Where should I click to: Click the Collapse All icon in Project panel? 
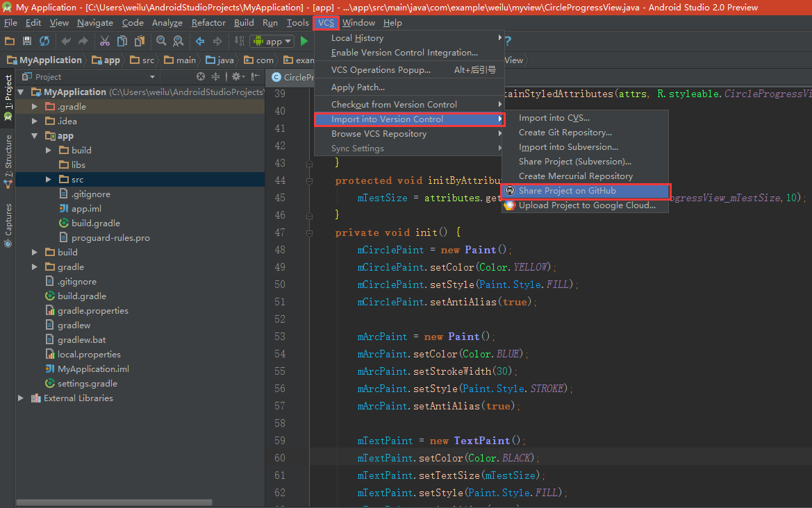215,76
